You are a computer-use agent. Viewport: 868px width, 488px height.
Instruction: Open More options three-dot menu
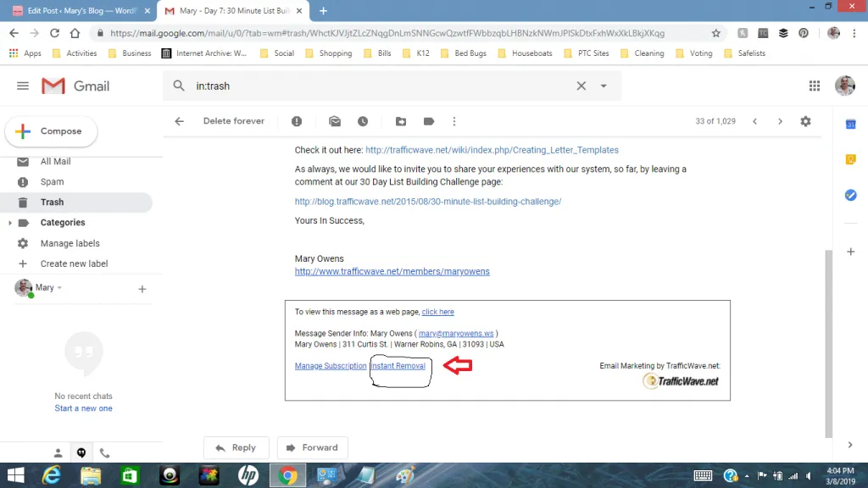pyautogui.click(x=454, y=121)
